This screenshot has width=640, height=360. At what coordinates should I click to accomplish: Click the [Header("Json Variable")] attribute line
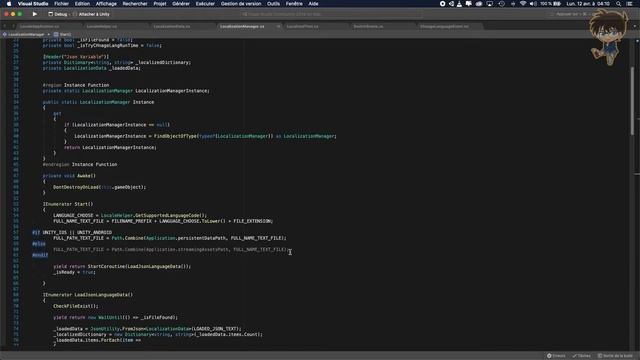point(76,57)
